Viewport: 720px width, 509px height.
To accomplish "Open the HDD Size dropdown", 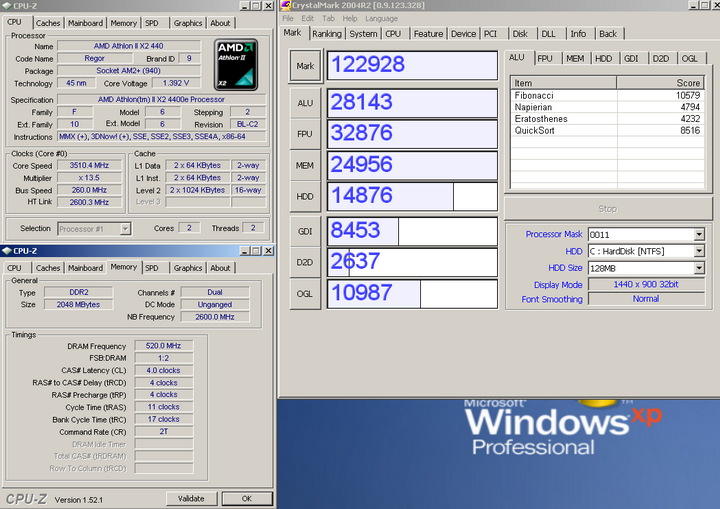I will click(699, 268).
